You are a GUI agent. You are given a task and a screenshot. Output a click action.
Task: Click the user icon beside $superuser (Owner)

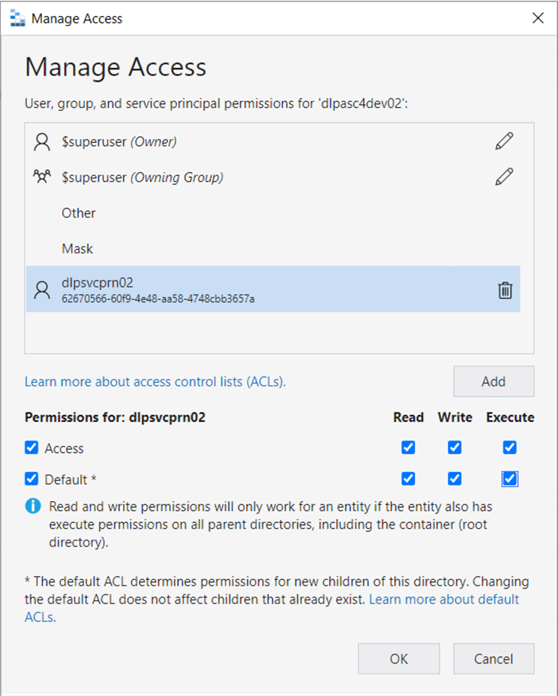click(42, 142)
